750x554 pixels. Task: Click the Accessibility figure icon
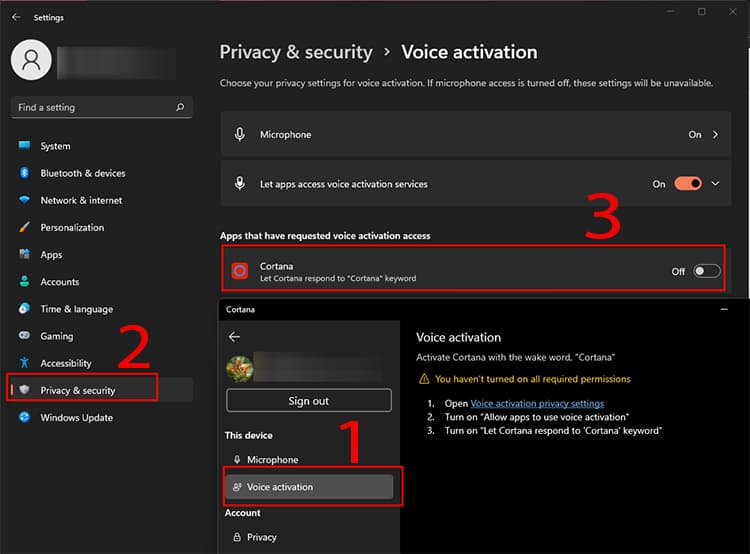[24, 363]
